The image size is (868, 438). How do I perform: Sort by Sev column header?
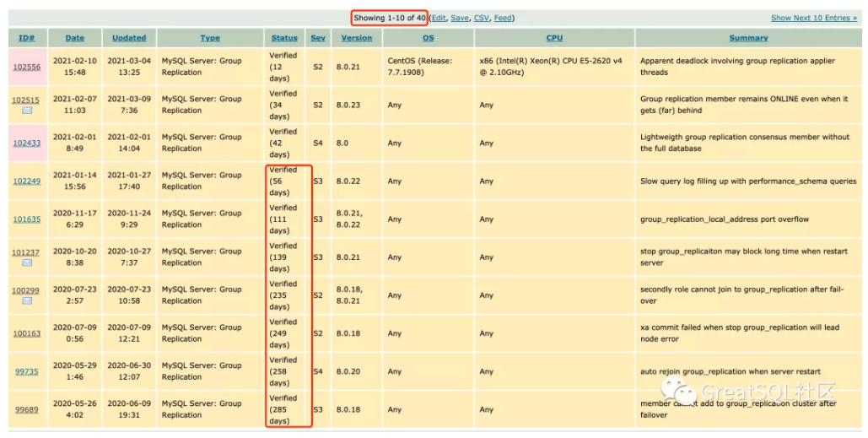[x=318, y=38]
